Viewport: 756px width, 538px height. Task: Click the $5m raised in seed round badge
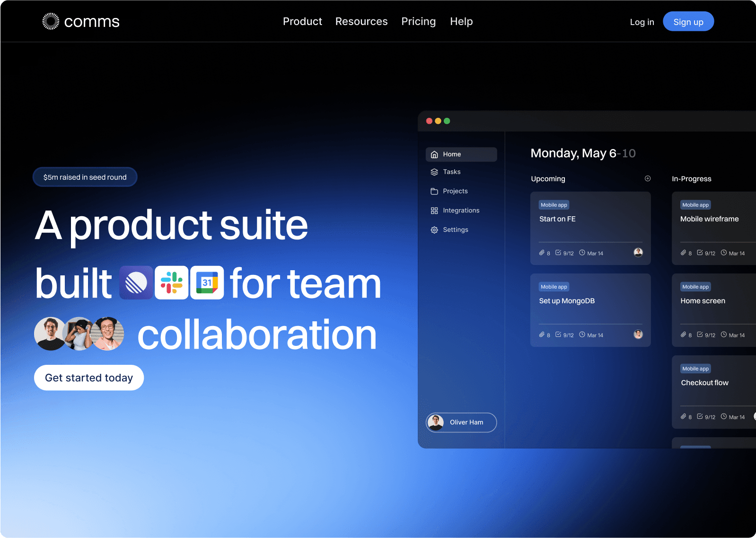pos(85,177)
